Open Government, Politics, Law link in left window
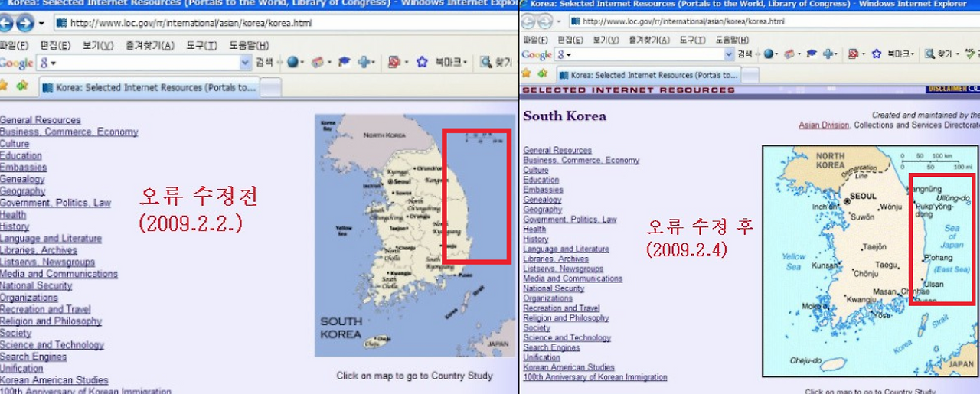Screen dimensions: 980x394 55,203
